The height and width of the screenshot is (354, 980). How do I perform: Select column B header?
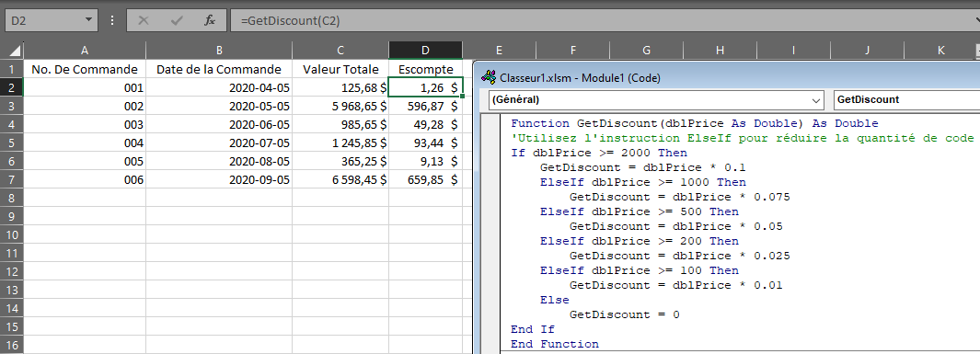(x=219, y=51)
